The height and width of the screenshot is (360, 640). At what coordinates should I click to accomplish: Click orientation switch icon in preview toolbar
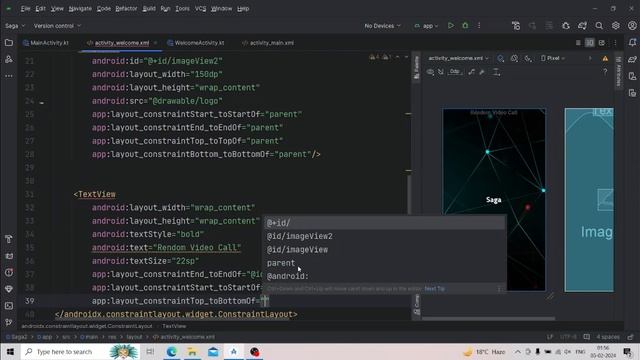point(514,58)
